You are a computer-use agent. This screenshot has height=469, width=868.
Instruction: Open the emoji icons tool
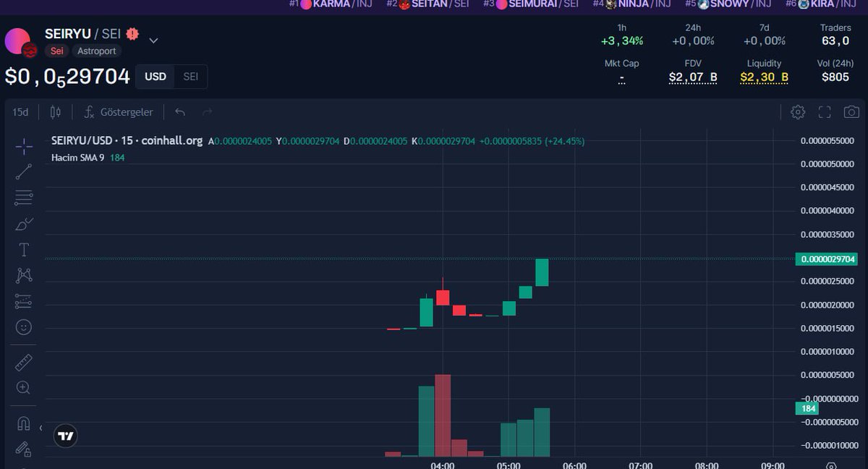[x=24, y=327]
